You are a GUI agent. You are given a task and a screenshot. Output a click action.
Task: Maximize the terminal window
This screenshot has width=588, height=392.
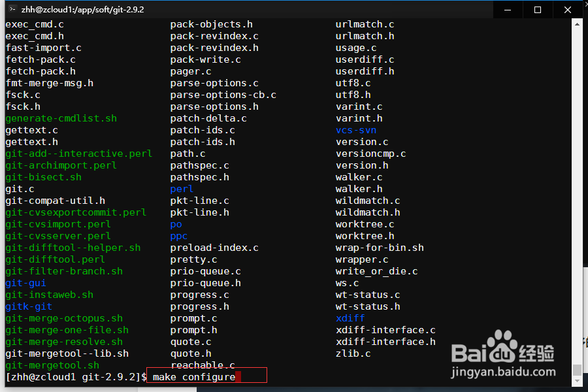click(538, 10)
